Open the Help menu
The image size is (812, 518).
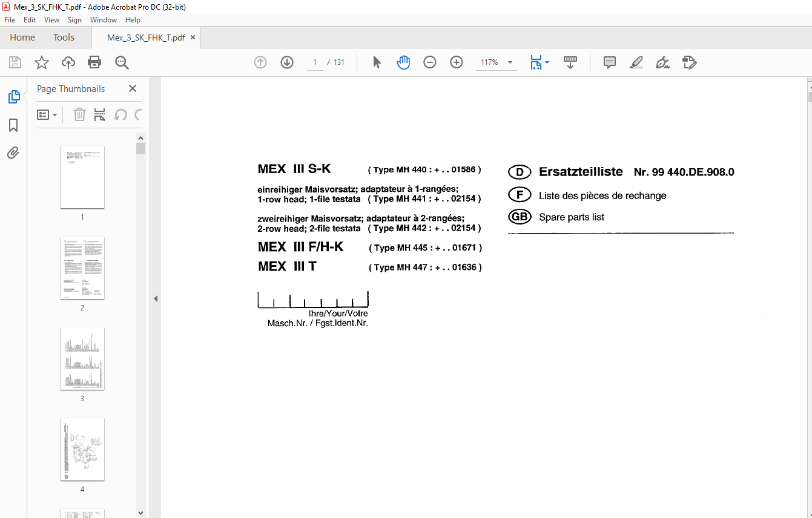coord(133,20)
